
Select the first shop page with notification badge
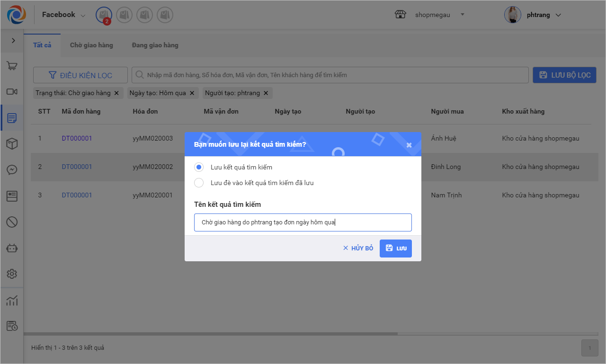[104, 15]
